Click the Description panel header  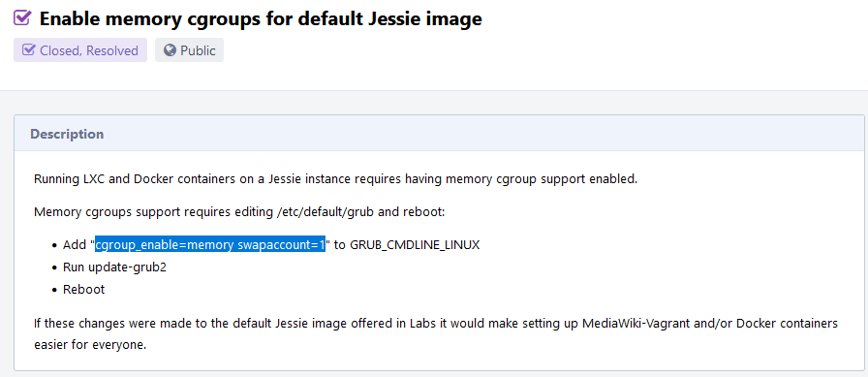(439, 134)
